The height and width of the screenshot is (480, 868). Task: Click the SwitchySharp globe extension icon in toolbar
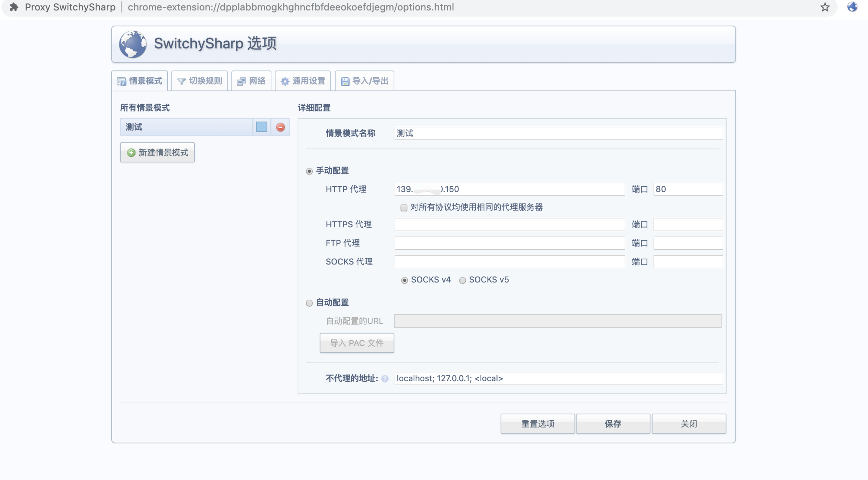tap(852, 7)
